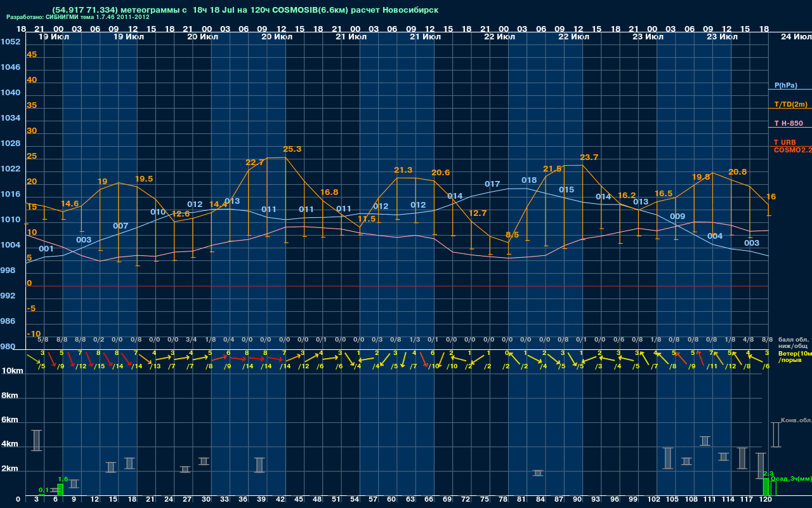Screen dimensions: 812x508
Task: Click the 015 pressure value label
Action: pos(566,190)
